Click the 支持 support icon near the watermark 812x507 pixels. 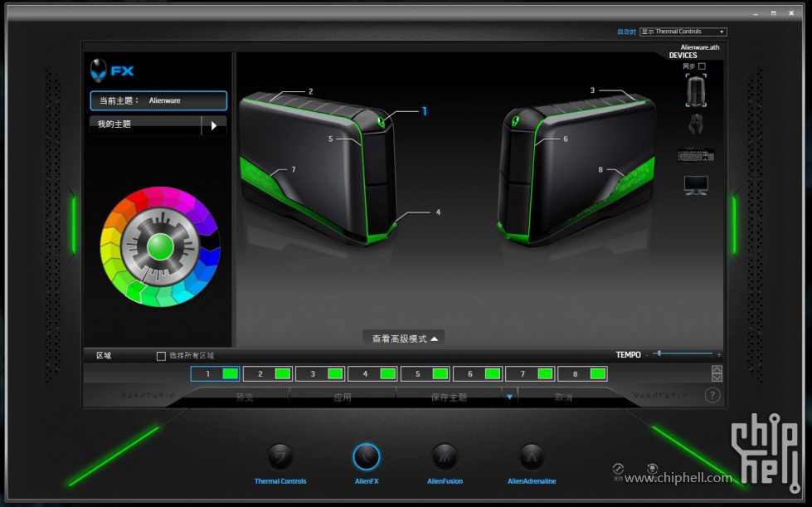618,470
